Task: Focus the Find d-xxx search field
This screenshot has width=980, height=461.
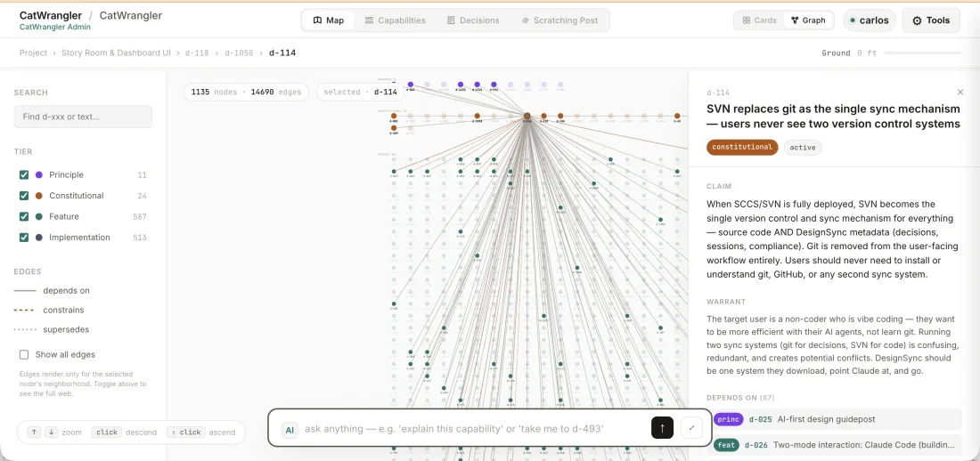Action: click(83, 117)
